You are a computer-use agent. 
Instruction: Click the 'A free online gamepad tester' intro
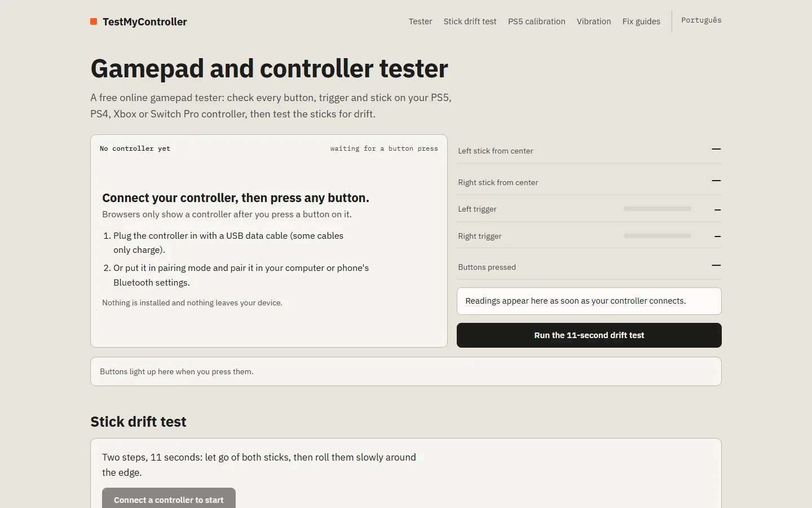click(271, 106)
